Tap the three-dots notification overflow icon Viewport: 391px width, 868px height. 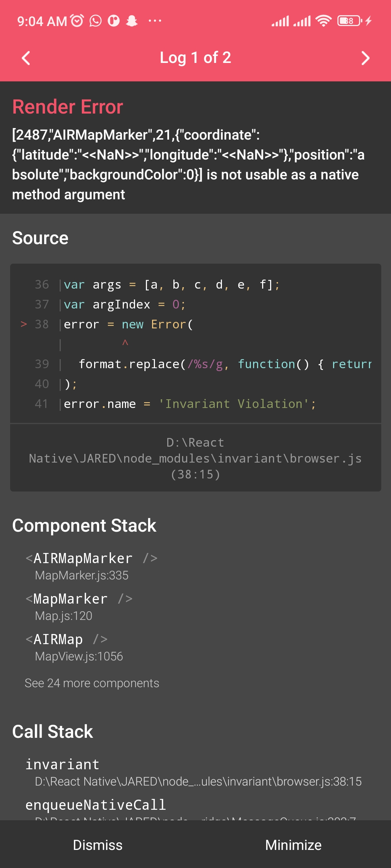click(155, 21)
